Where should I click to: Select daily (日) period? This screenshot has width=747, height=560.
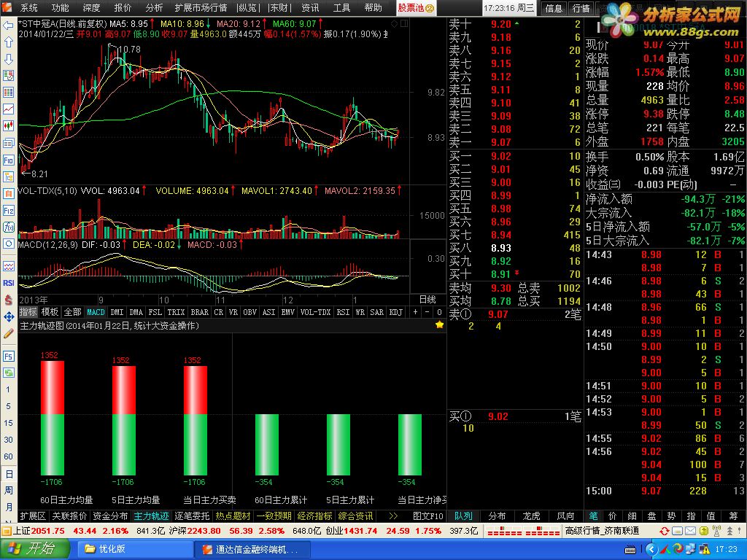[8, 474]
